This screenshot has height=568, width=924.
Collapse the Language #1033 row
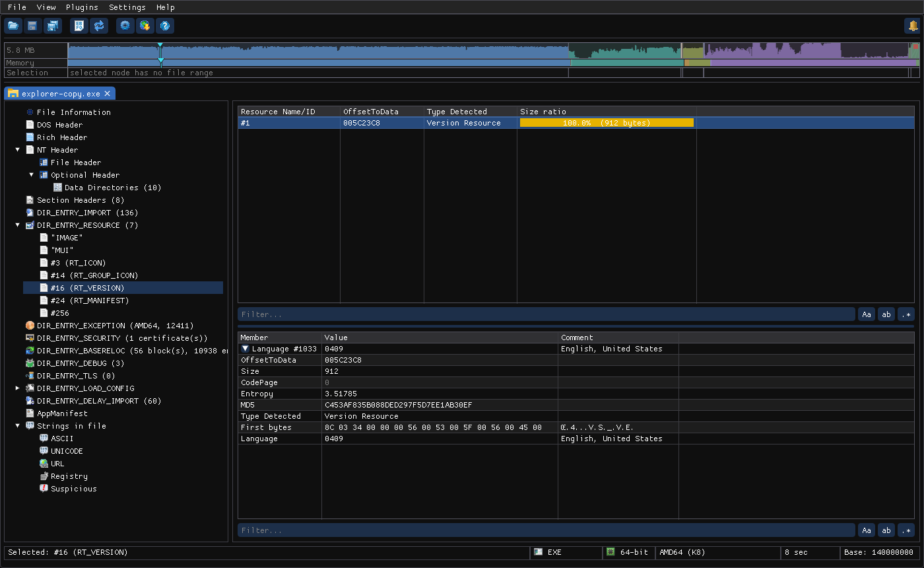(245, 349)
